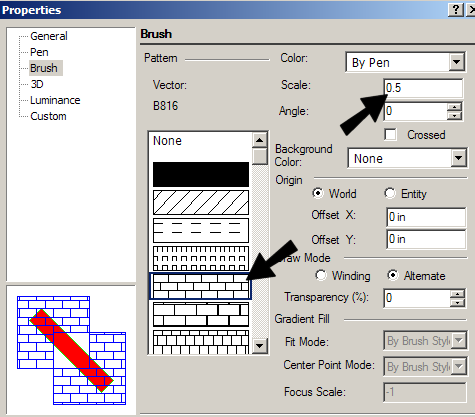
Task: Open the General properties page
Action: tap(49, 36)
